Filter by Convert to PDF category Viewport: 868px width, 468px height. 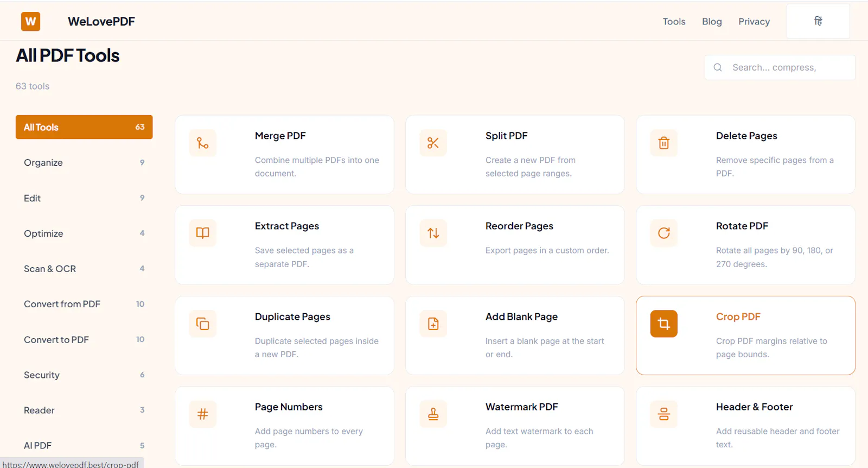[x=84, y=340]
